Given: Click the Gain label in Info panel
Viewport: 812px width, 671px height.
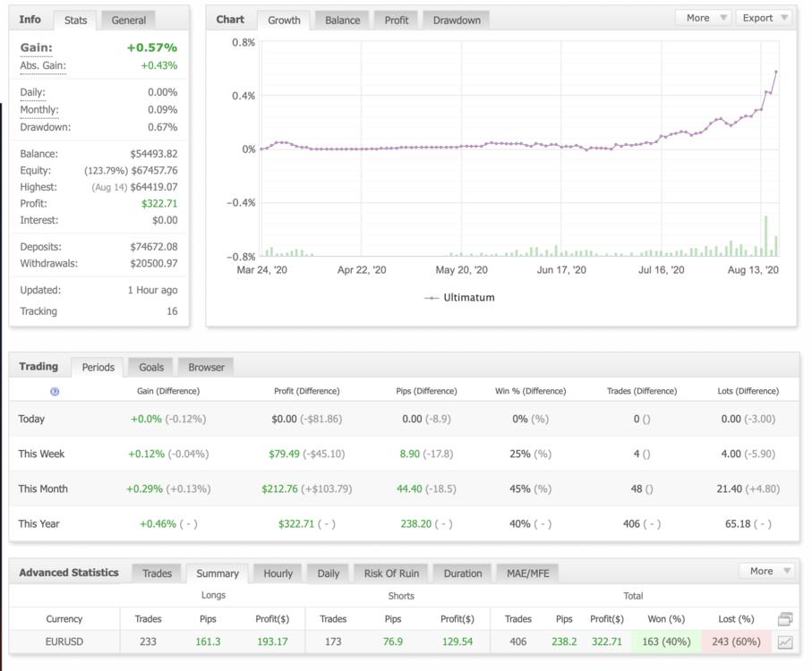Looking at the screenshot, I should point(36,47).
